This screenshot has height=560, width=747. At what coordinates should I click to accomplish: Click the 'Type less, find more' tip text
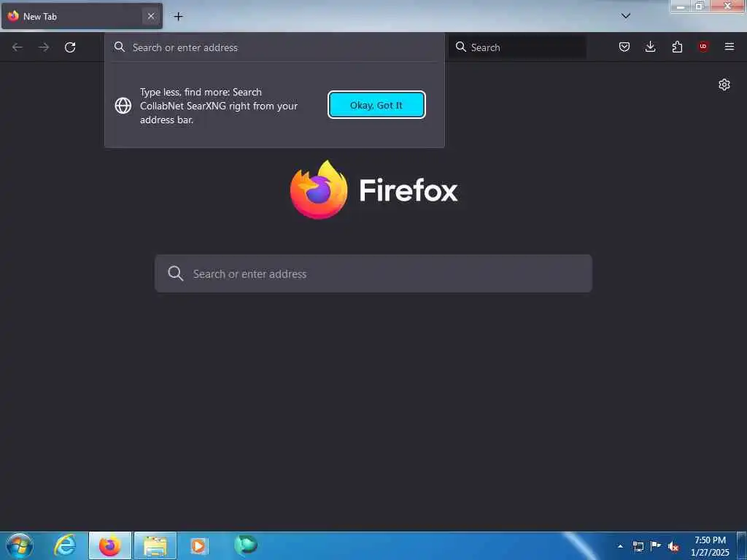[x=219, y=106]
